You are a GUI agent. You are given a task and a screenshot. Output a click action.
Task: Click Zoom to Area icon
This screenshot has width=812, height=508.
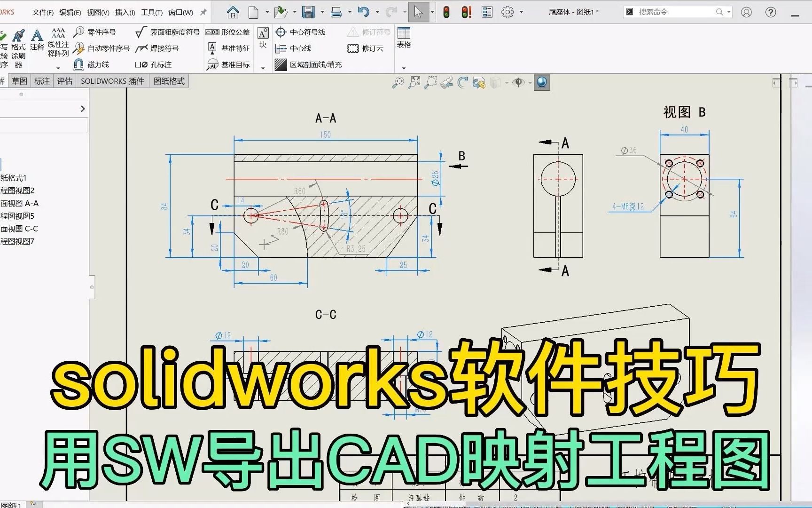click(x=414, y=83)
